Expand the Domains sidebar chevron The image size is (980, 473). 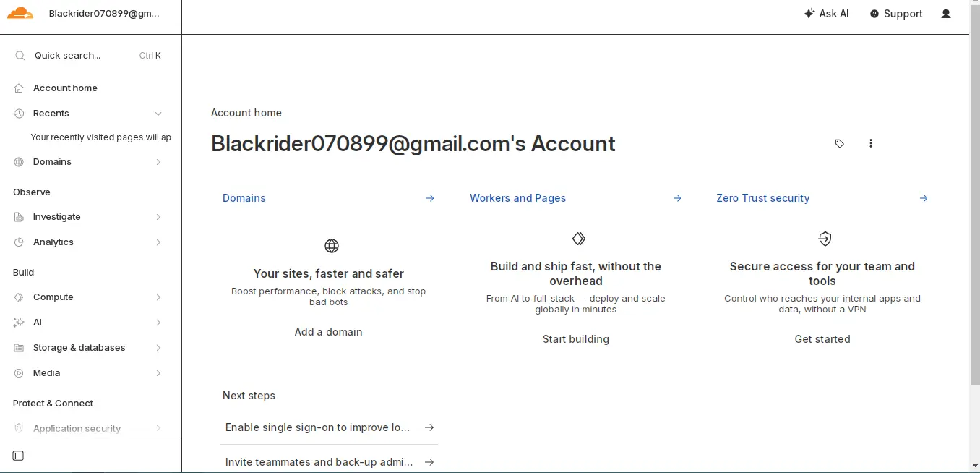point(158,162)
